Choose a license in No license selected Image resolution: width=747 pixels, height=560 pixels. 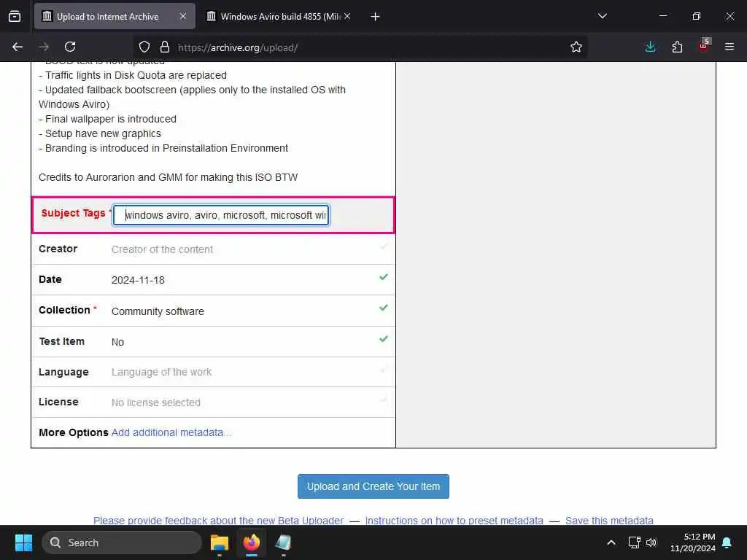[x=156, y=402]
